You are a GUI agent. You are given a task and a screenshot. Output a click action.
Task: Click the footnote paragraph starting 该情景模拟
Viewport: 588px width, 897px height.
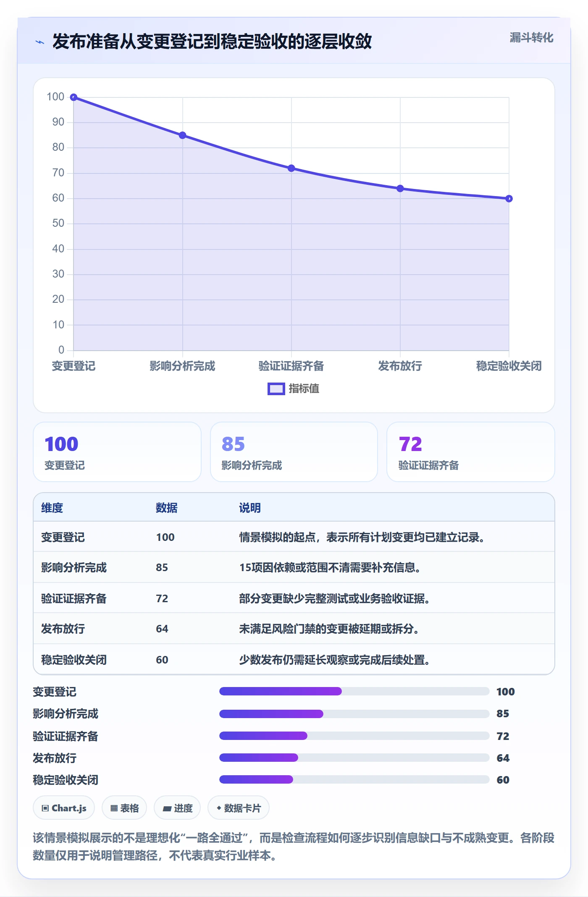click(294, 847)
